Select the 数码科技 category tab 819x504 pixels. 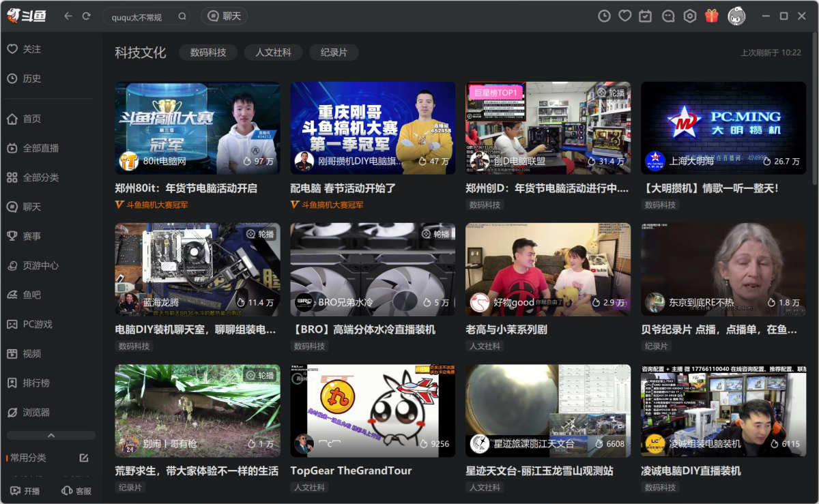[208, 53]
